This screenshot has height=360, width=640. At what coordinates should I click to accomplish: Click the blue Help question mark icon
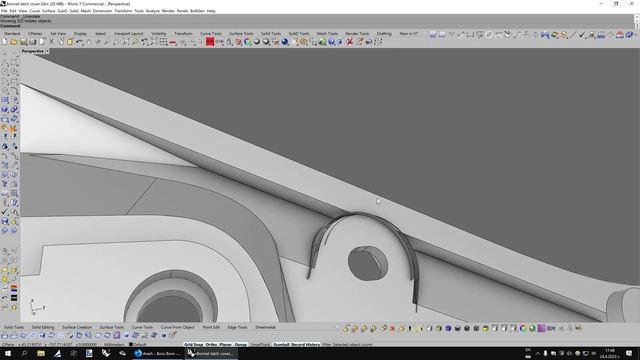331,42
